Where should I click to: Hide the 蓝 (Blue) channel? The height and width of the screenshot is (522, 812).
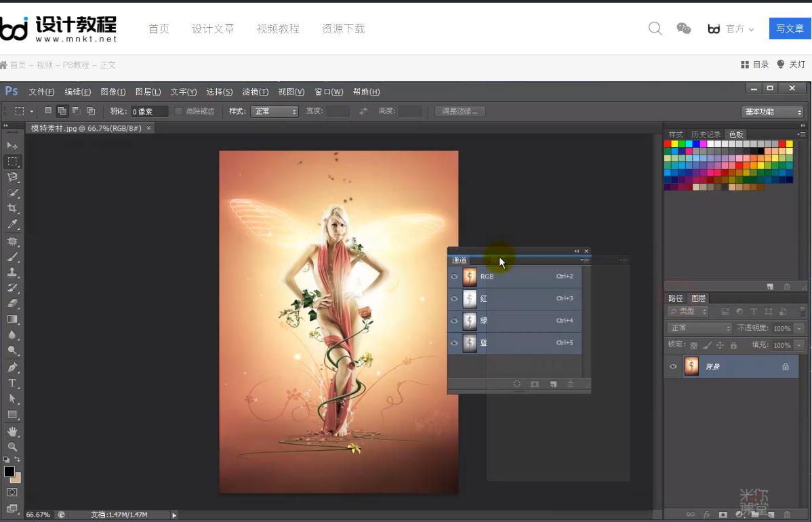click(454, 343)
